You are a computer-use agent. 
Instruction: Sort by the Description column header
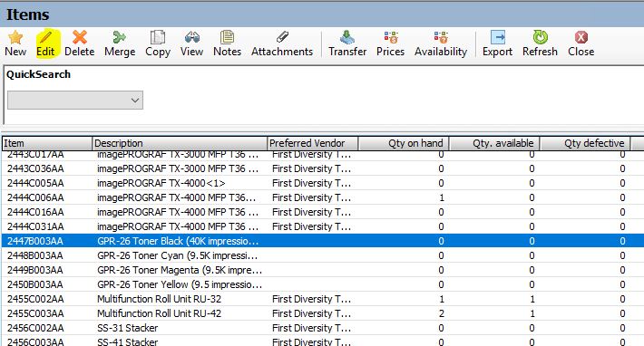pos(180,143)
